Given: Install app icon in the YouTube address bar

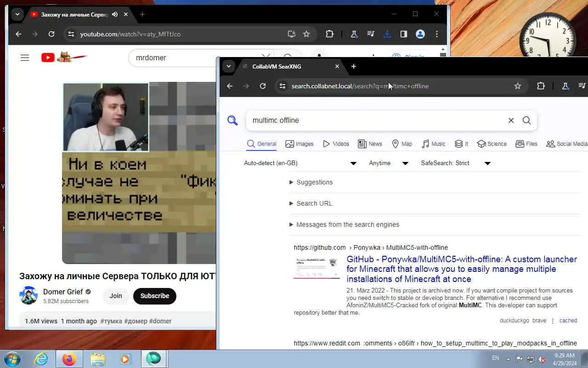Looking at the screenshot, I should click(x=291, y=34).
